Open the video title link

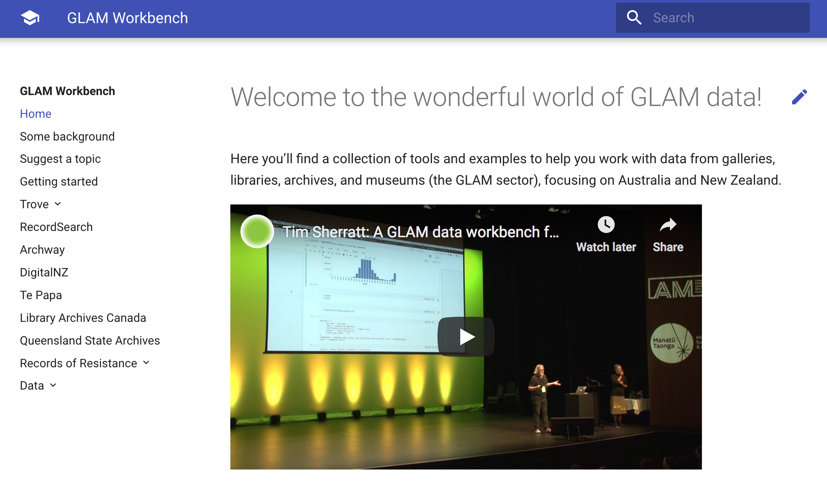(420, 232)
